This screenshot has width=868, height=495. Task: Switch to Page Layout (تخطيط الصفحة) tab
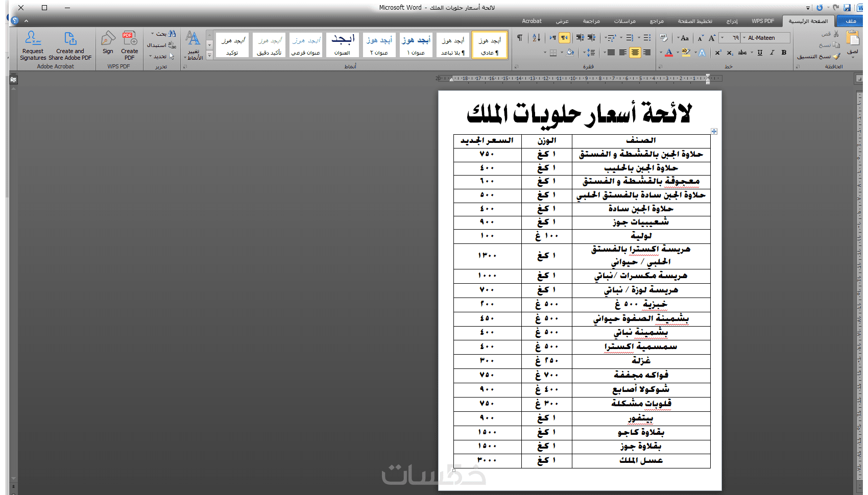pos(695,21)
